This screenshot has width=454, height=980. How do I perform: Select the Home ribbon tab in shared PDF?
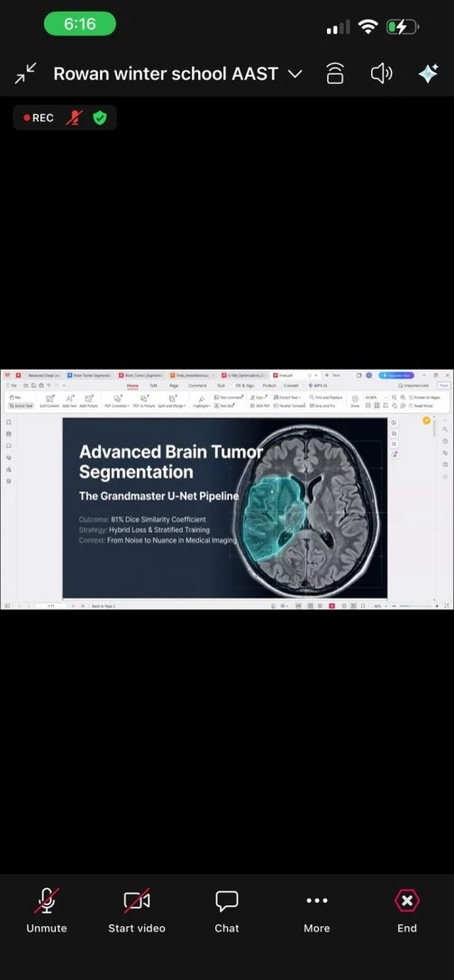[132, 386]
